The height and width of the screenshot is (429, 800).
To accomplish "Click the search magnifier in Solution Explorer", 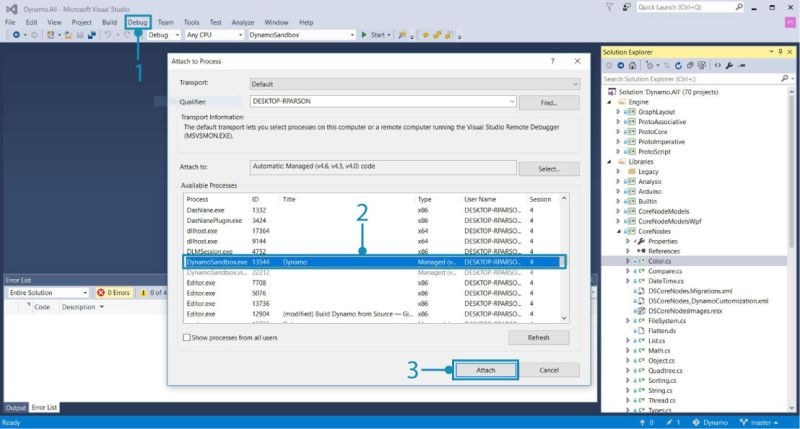I will click(x=785, y=79).
